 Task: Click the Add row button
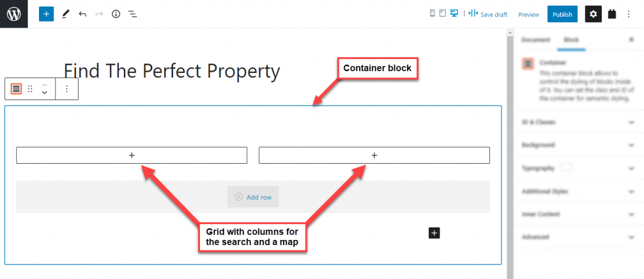tap(253, 196)
